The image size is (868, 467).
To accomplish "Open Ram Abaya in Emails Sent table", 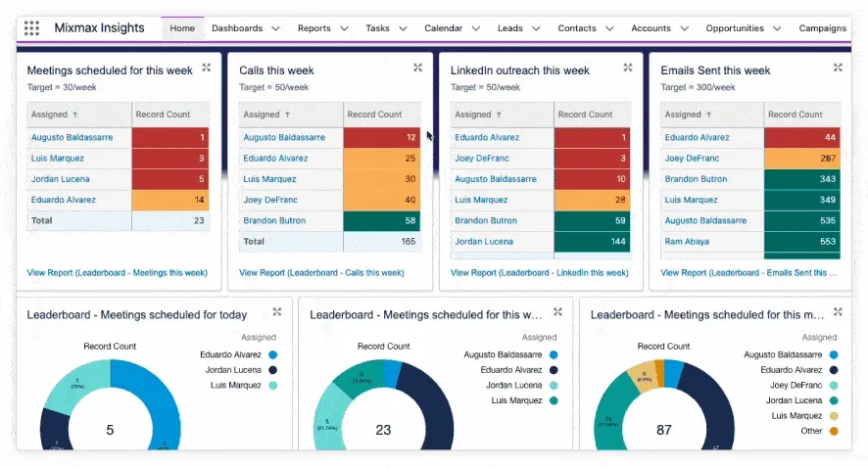I will (687, 242).
